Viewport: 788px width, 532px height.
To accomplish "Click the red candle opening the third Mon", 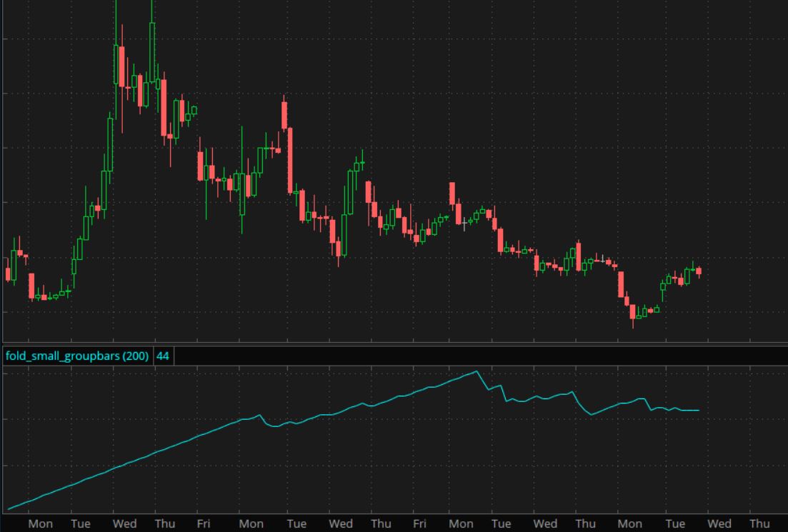I will click(452, 194).
